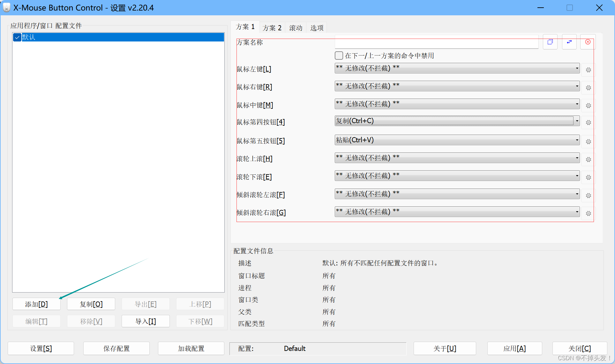The height and width of the screenshot is (364, 615).
Task: Click the 添加[D] button
Action: (36, 304)
